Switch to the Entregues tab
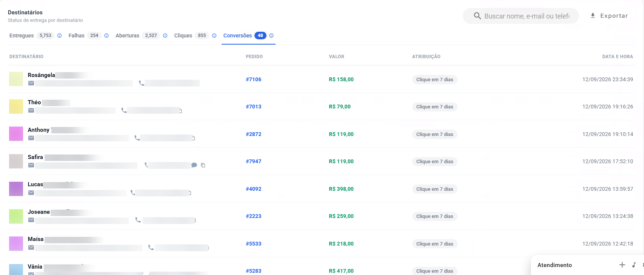 point(31,36)
